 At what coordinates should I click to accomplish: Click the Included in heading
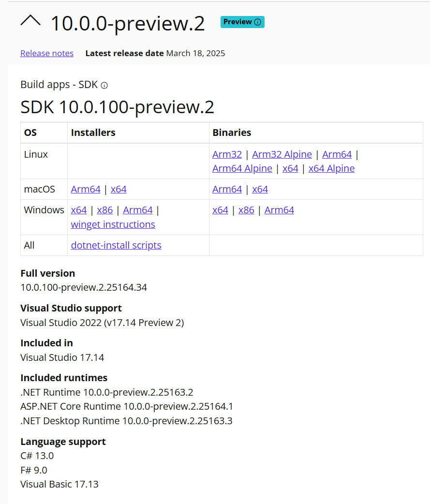pos(46,343)
